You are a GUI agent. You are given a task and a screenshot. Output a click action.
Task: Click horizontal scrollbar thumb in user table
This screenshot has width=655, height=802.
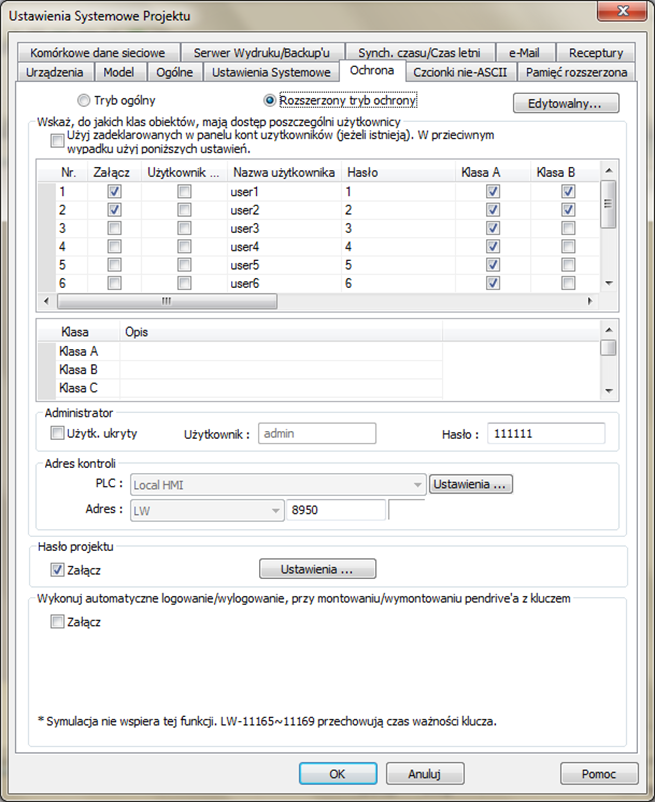[x=167, y=301]
